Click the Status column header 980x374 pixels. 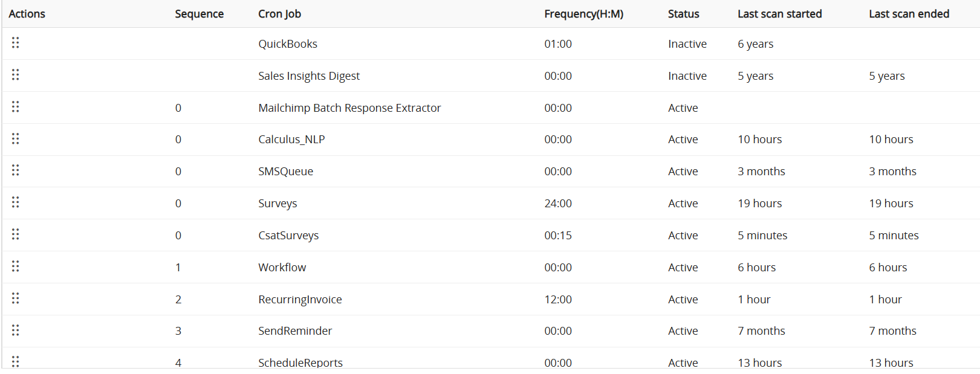[x=683, y=14]
